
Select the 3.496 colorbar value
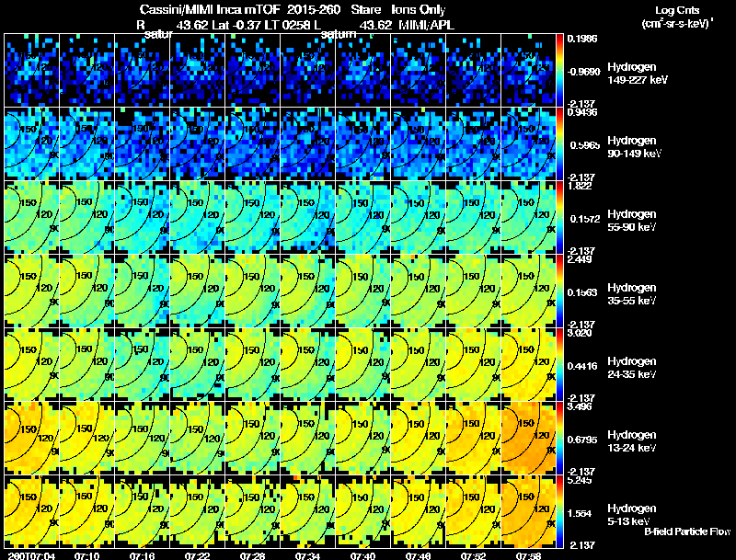(580, 406)
